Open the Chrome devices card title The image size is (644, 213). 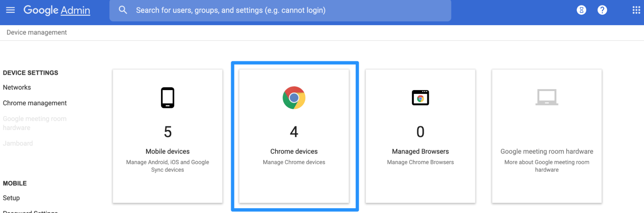tap(294, 151)
